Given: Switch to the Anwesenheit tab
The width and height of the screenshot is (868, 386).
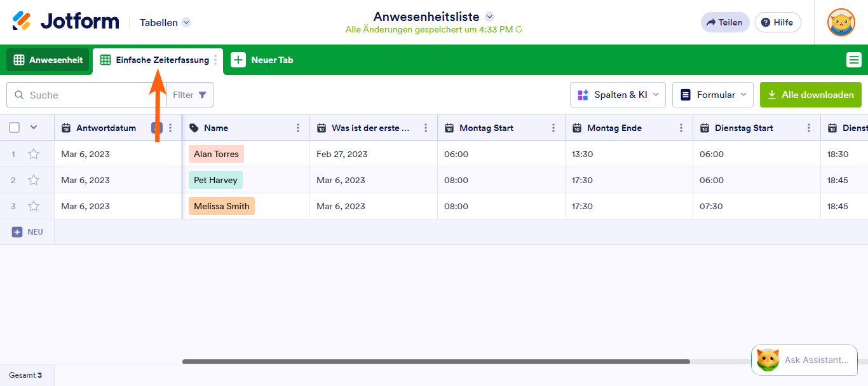Looking at the screenshot, I should [x=48, y=60].
